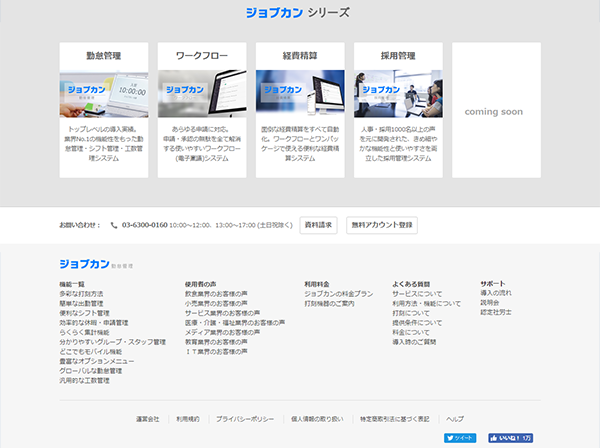This screenshot has width=600, height=448.
Task: Open the ジョブカンの料金プラン link
Action: point(339,294)
